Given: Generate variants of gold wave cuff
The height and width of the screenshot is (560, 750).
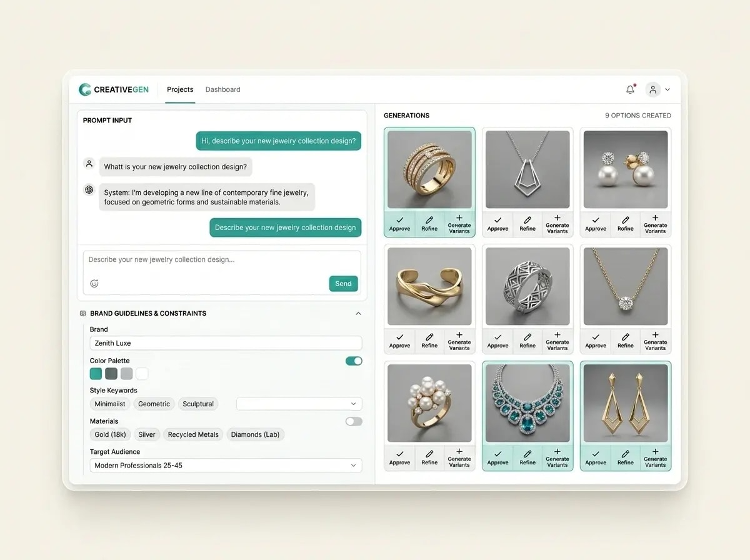Looking at the screenshot, I should tap(459, 341).
